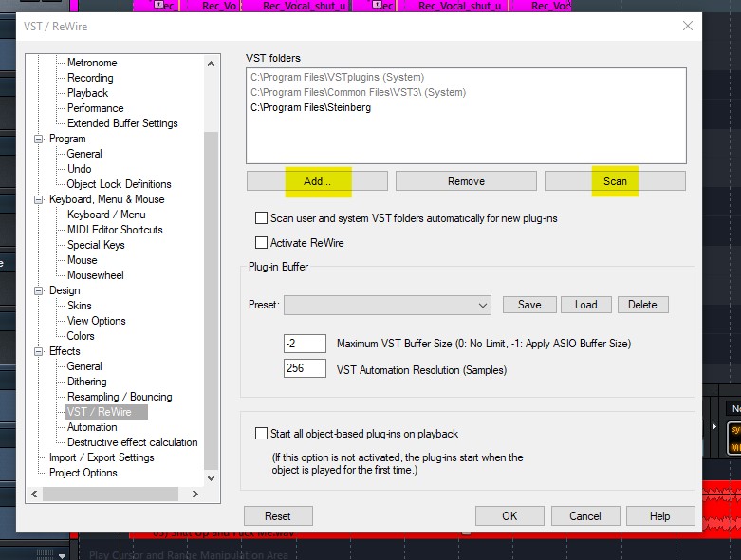The image size is (741, 560).
Task: Delete the plug-in buffer preset
Action: [642, 305]
